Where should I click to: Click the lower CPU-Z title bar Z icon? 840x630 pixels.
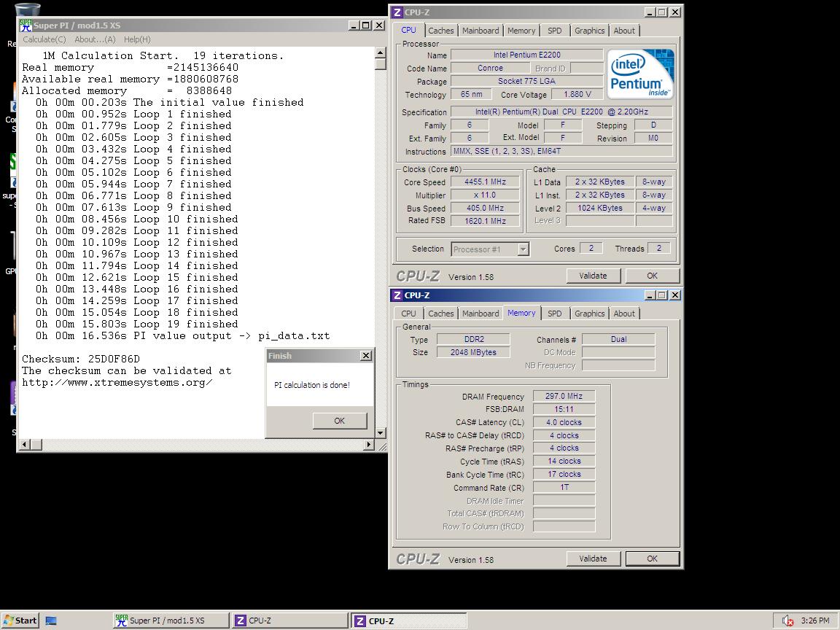pyautogui.click(x=397, y=295)
